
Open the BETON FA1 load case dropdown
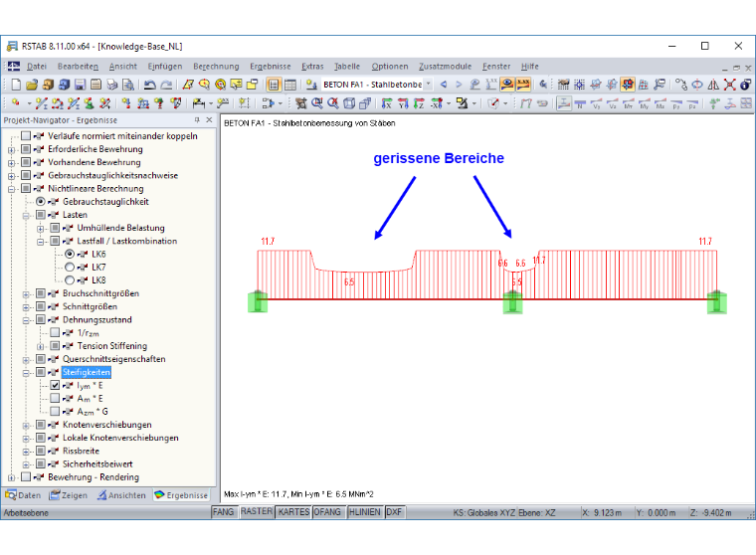click(x=428, y=85)
